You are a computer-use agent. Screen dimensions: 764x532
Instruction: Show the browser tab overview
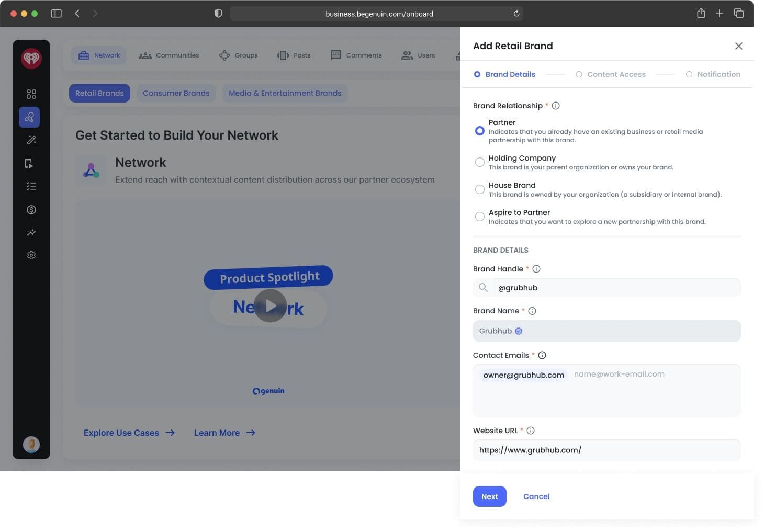(x=739, y=13)
